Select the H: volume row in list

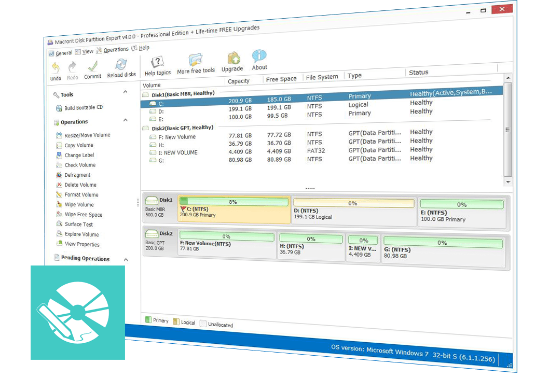click(322, 143)
